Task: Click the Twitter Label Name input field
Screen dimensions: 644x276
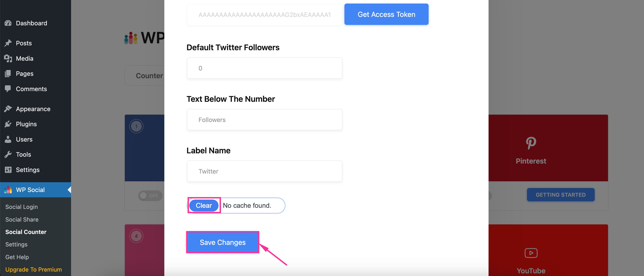Action: click(x=264, y=171)
